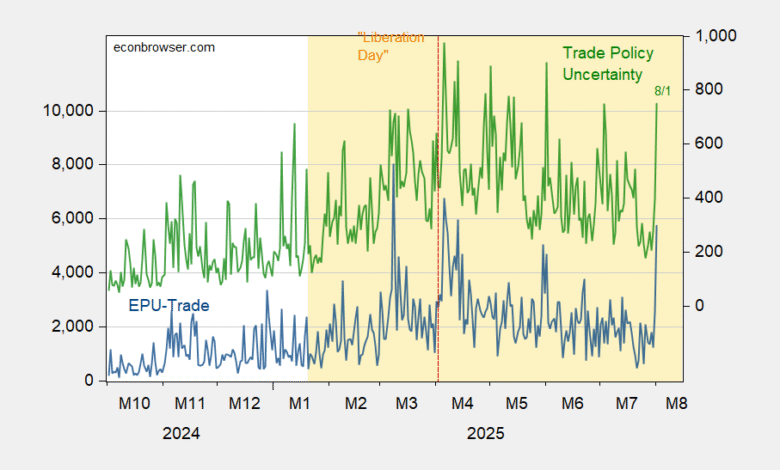Click the M1 x-axis month label
Image resolution: width=780 pixels, height=470 pixels.
[x=299, y=403]
